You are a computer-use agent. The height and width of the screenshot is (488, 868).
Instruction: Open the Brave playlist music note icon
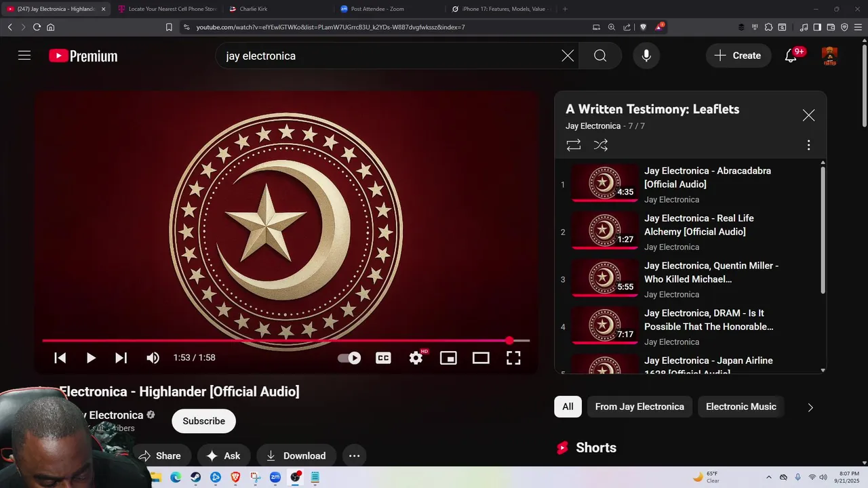(804, 27)
